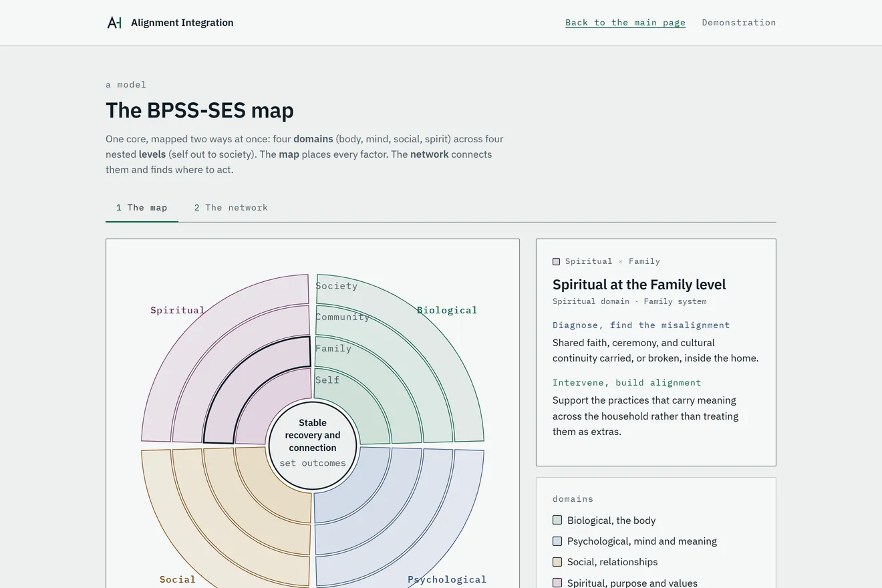Click The BPSS-SES map page title
Screen dimensions: 882x588
200,110
